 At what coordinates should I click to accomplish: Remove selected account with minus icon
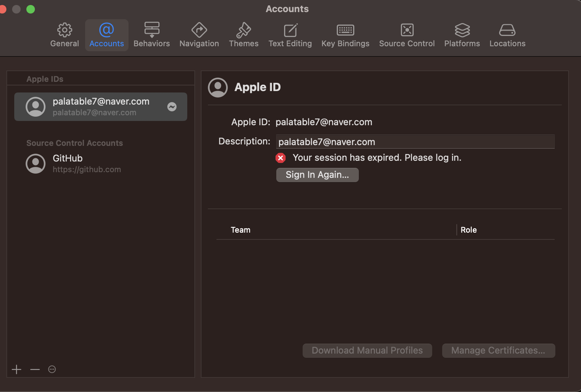35,369
